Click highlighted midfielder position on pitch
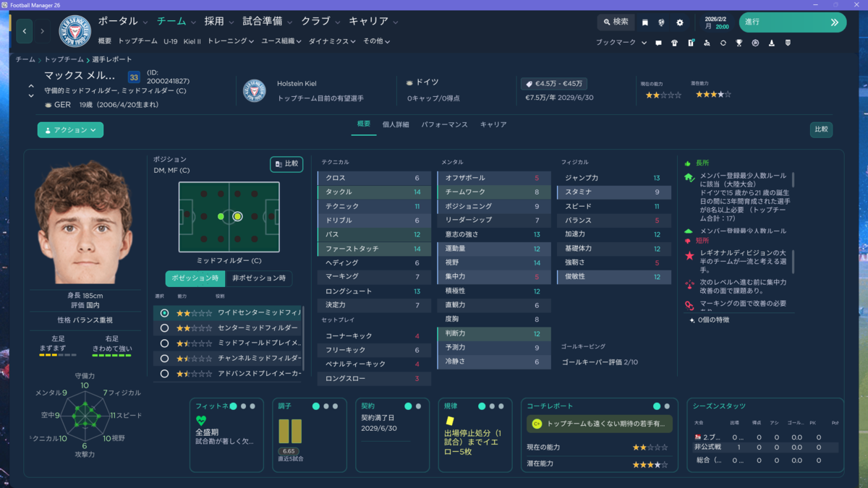 click(x=237, y=216)
